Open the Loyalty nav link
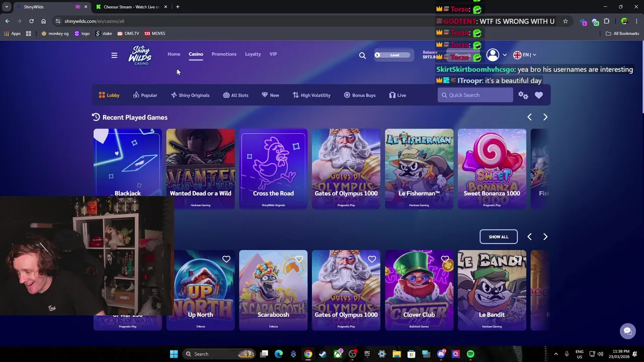This screenshot has width=644, height=362. (x=253, y=54)
